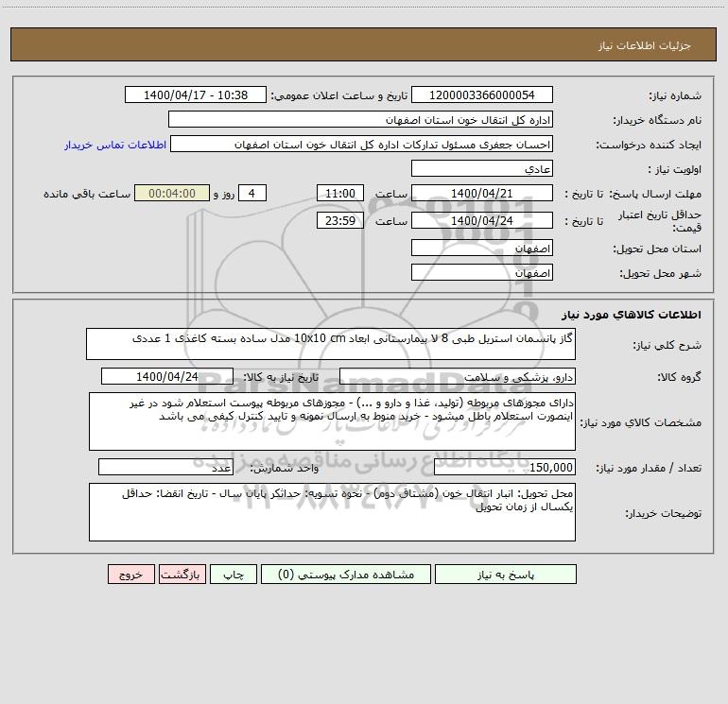Screen dimensions: 728x704
Task: Click the response deadline time 11:00
Action: [x=339, y=193]
